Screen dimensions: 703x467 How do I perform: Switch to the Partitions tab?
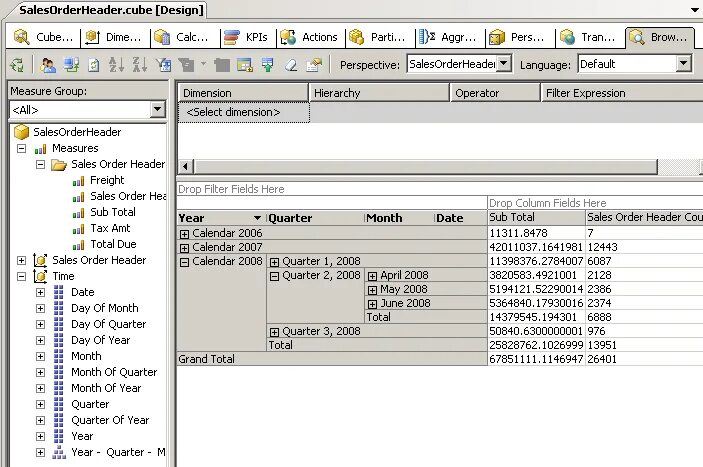tap(378, 37)
